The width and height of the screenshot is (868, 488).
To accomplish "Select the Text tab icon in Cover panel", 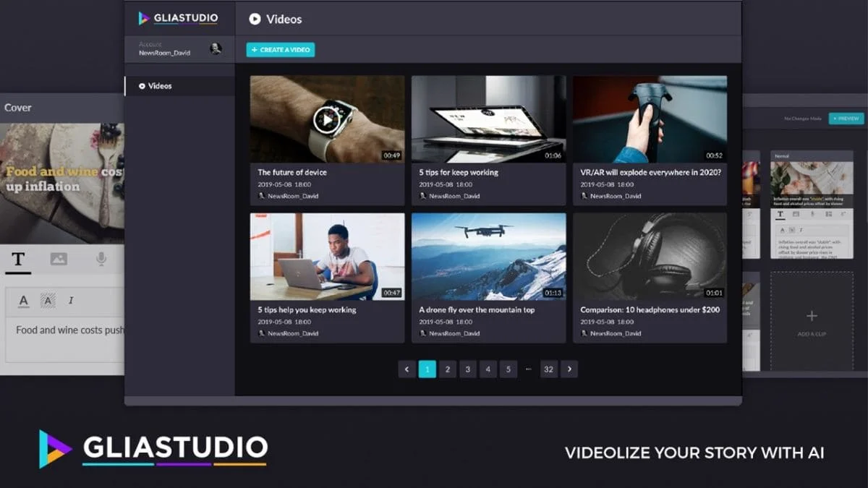I will 18,260.
